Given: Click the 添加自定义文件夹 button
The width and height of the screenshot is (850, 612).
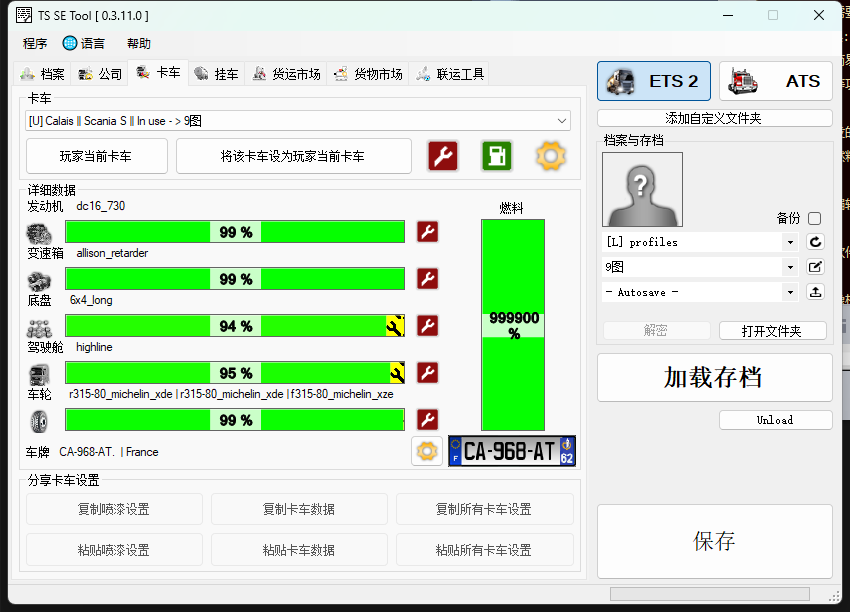Looking at the screenshot, I should (x=714, y=118).
